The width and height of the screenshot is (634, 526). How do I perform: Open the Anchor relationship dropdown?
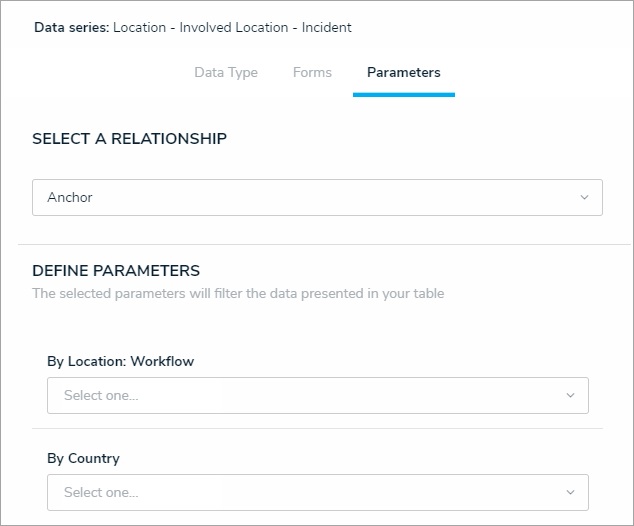point(317,198)
